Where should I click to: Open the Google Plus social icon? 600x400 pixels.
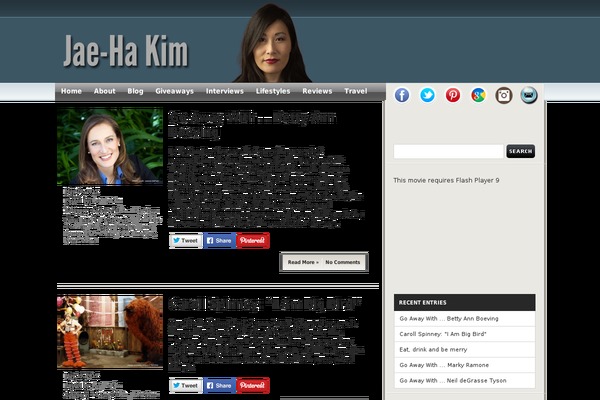tap(478, 95)
